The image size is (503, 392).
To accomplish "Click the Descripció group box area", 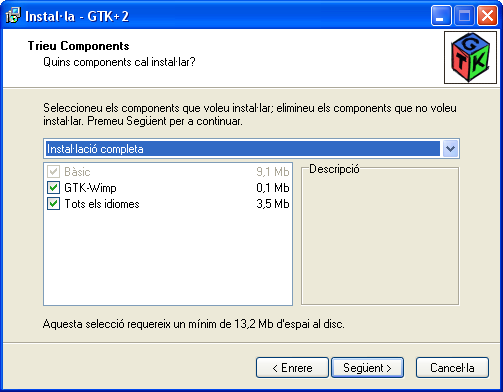I will [380, 235].
